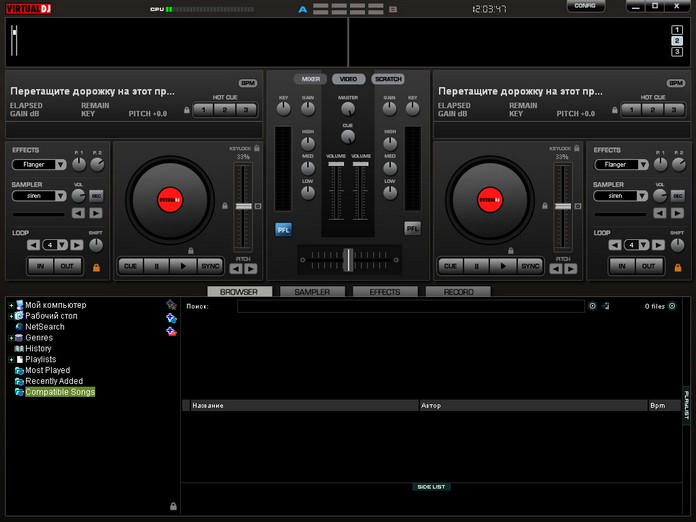Select the NetSearch item in the browser tree

coord(45,327)
